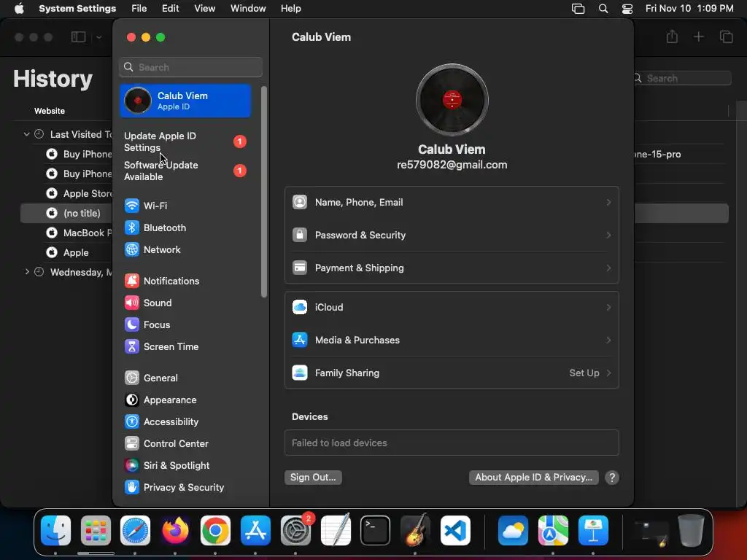Screen dimensions: 747x560
Task: Open the Weather app from the Dock
Action: (x=513, y=531)
